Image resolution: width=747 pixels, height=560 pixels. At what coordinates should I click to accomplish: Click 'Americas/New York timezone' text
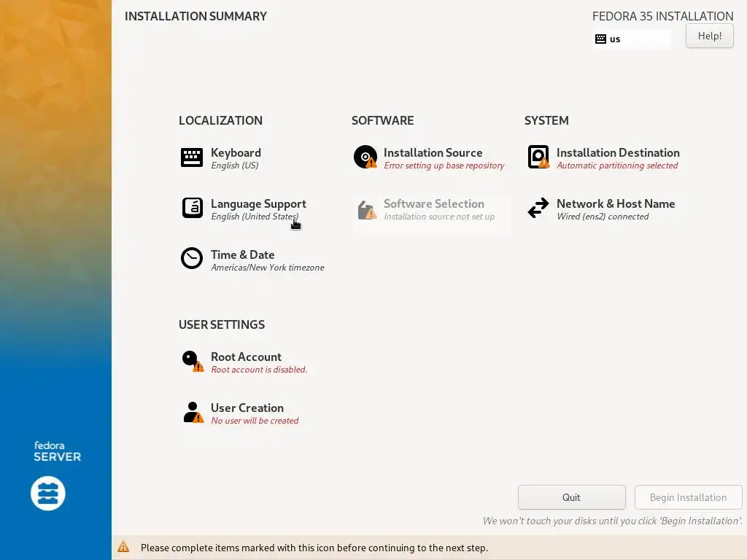click(268, 268)
